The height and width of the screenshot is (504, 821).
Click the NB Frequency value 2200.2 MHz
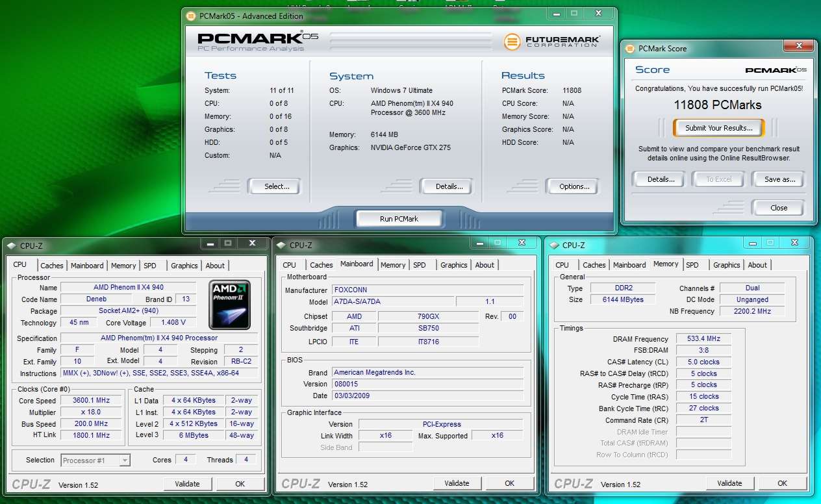(x=752, y=311)
